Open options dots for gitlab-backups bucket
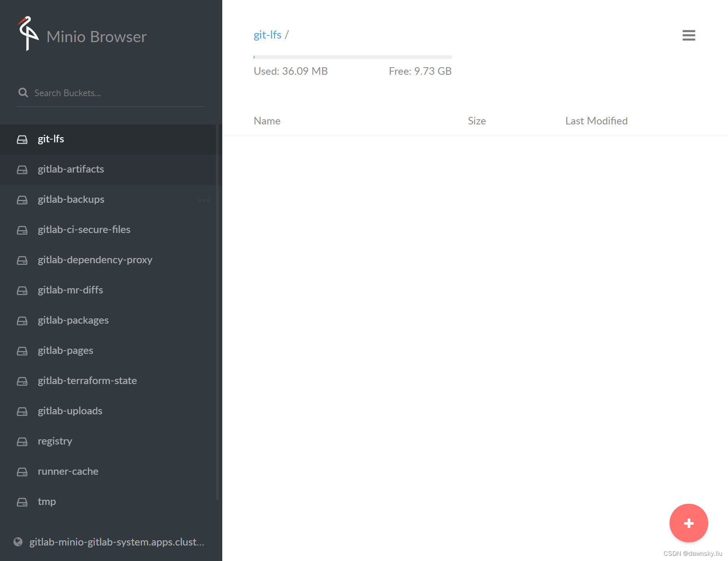728x561 pixels. click(204, 200)
